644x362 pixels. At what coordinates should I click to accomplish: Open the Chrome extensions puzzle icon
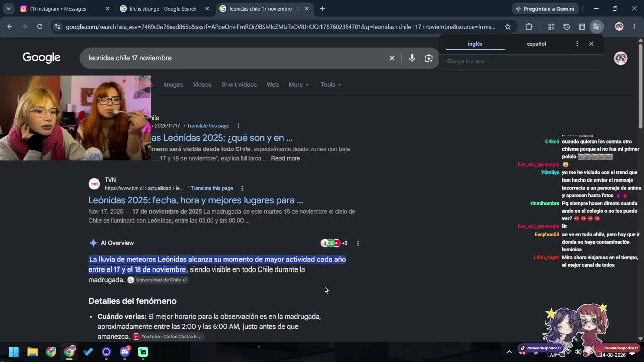tap(529, 27)
